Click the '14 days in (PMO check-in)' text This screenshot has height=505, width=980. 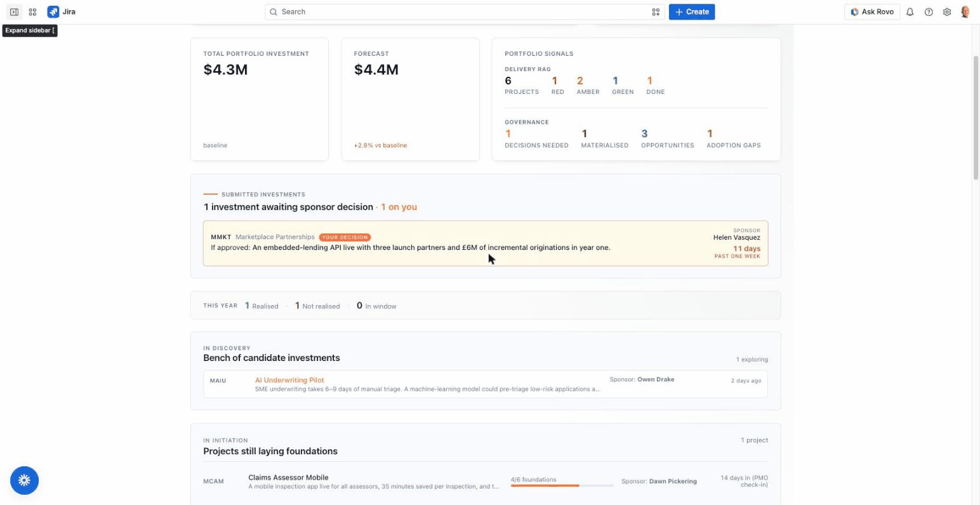[x=744, y=482]
